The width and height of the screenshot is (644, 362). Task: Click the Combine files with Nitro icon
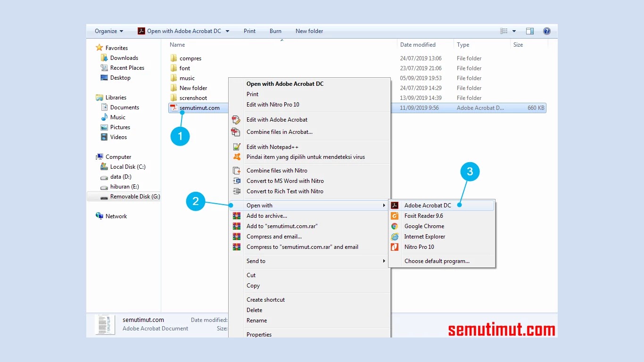[x=237, y=171]
